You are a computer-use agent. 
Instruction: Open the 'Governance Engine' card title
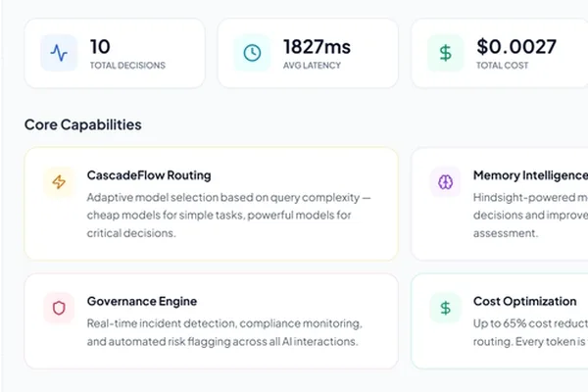click(x=142, y=301)
